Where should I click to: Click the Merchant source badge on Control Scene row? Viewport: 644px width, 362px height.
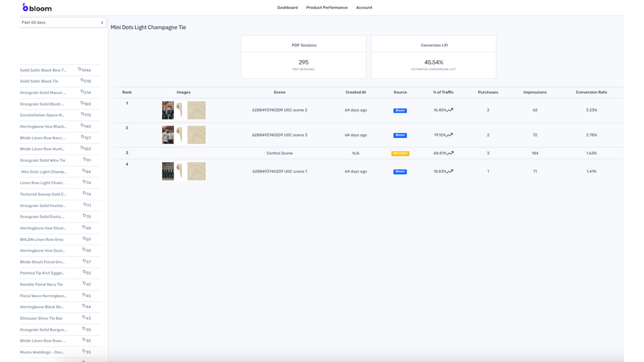click(399, 153)
